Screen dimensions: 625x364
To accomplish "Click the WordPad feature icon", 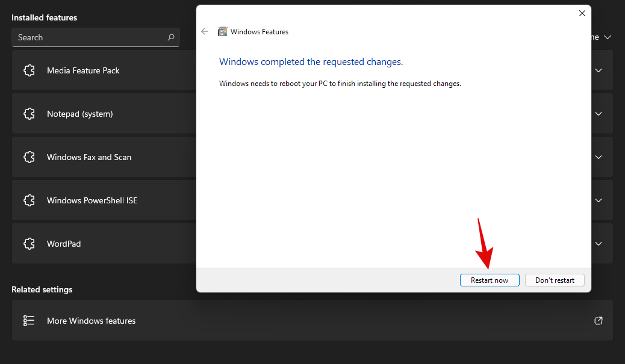I will point(30,244).
